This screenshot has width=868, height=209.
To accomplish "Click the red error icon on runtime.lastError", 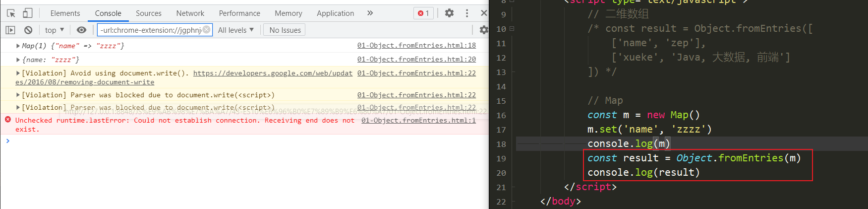I will tap(8, 120).
